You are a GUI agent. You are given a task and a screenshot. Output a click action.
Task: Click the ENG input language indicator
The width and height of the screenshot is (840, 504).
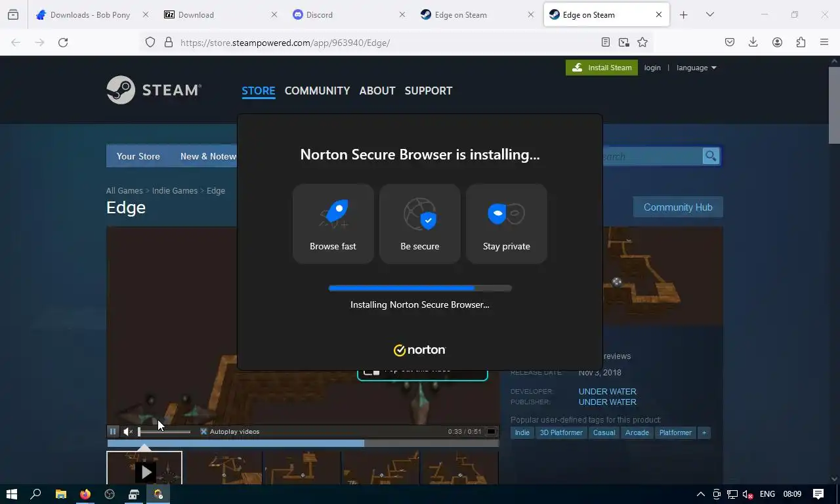767,494
